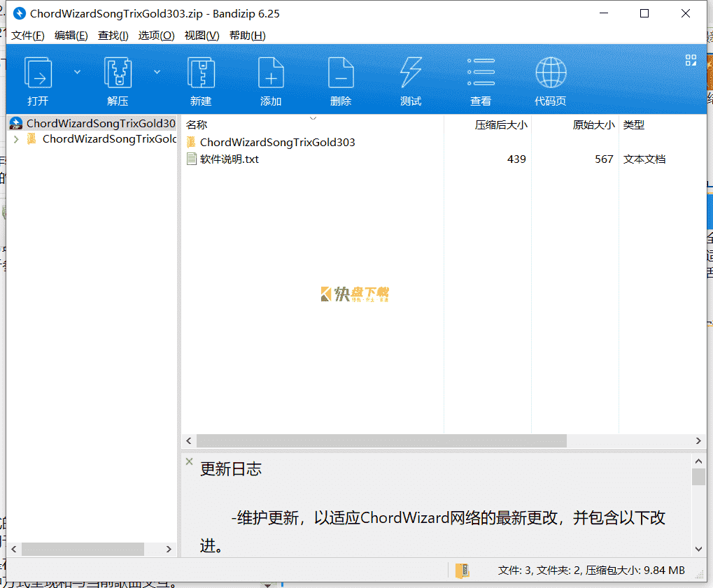The image size is (713, 588).
Task: Close the Bandizip window
Action: [686, 13]
